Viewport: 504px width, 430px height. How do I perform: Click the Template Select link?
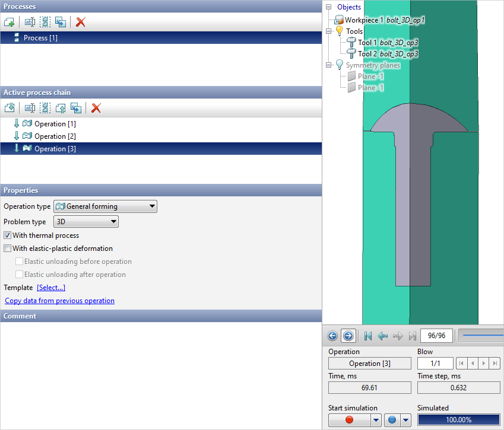pyautogui.click(x=51, y=288)
